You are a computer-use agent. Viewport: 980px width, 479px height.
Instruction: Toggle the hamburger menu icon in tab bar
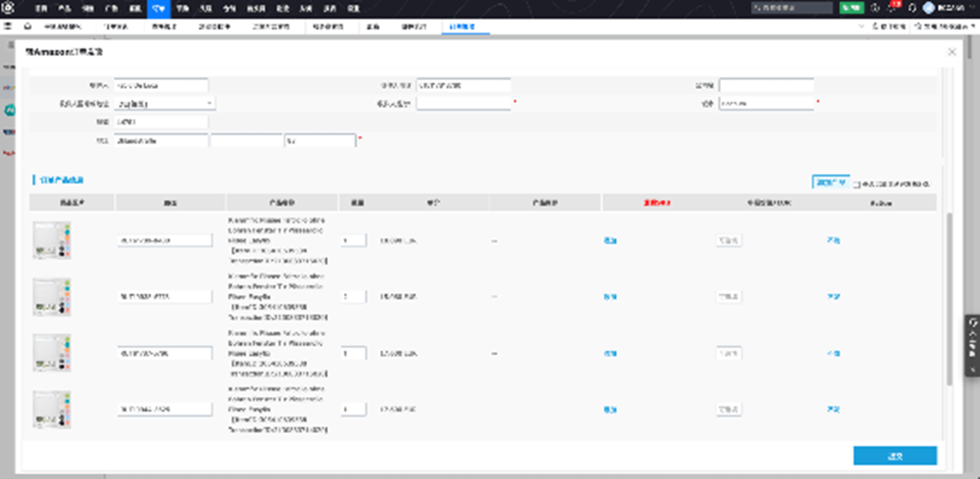(8, 27)
